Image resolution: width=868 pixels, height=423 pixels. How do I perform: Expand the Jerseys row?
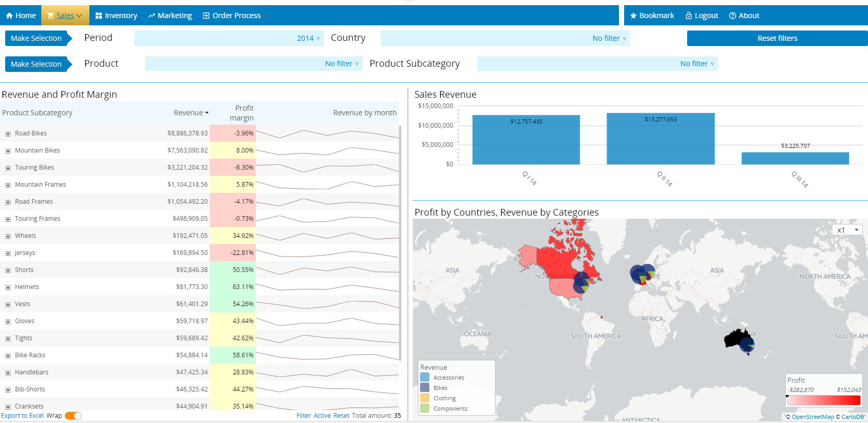(x=8, y=253)
